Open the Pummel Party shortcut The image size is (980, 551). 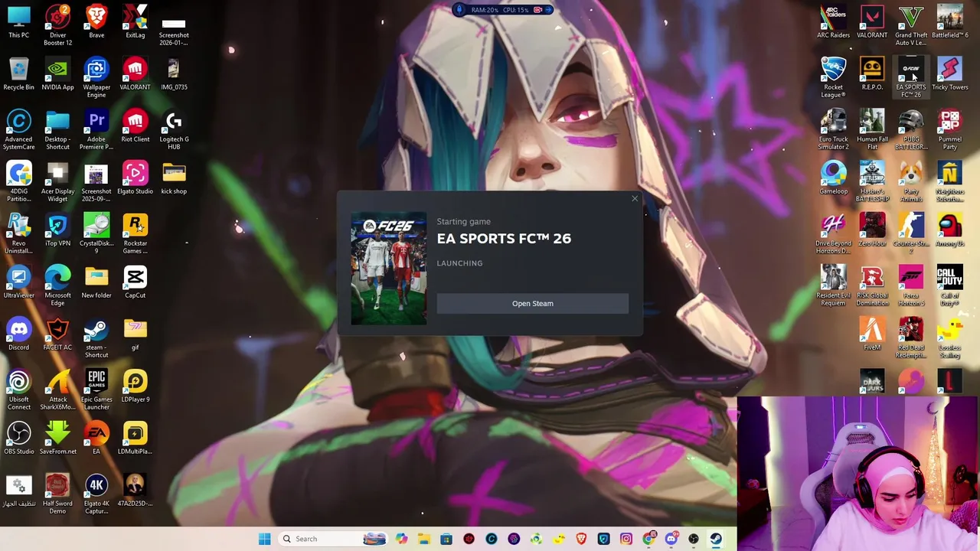click(x=950, y=129)
